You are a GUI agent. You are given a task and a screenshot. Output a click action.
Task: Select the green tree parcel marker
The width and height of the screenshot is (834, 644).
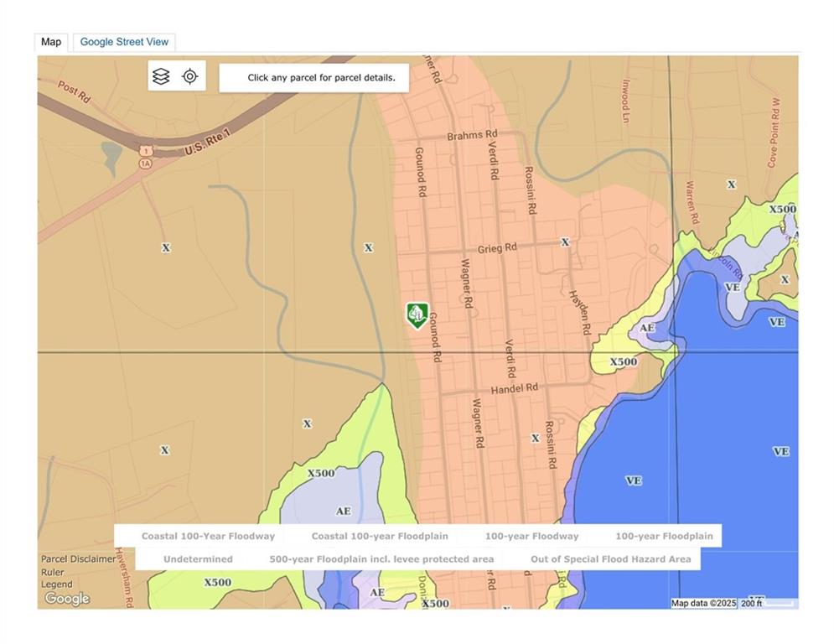click(417, 315)
